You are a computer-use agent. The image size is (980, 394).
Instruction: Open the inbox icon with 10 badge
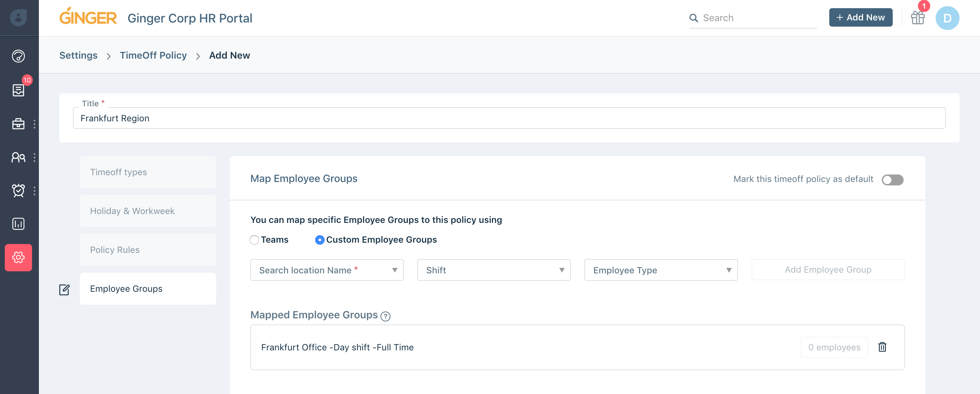tap(18, 90)
